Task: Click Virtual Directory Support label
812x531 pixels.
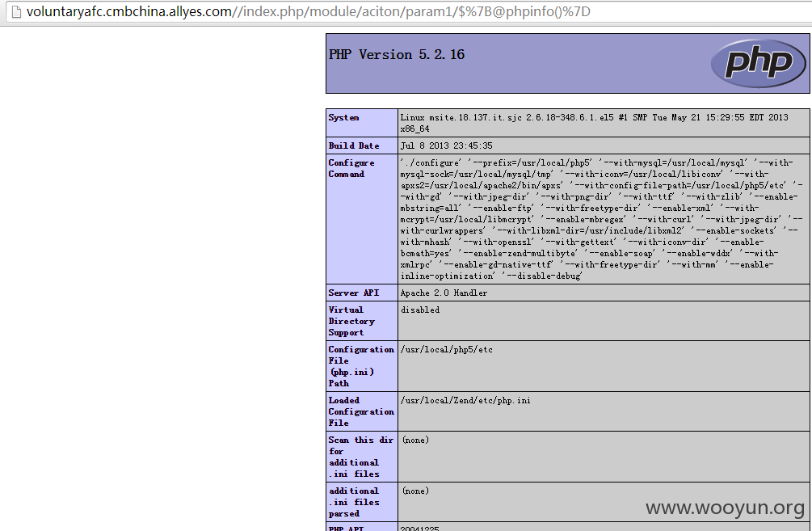Action: point(351,321)
